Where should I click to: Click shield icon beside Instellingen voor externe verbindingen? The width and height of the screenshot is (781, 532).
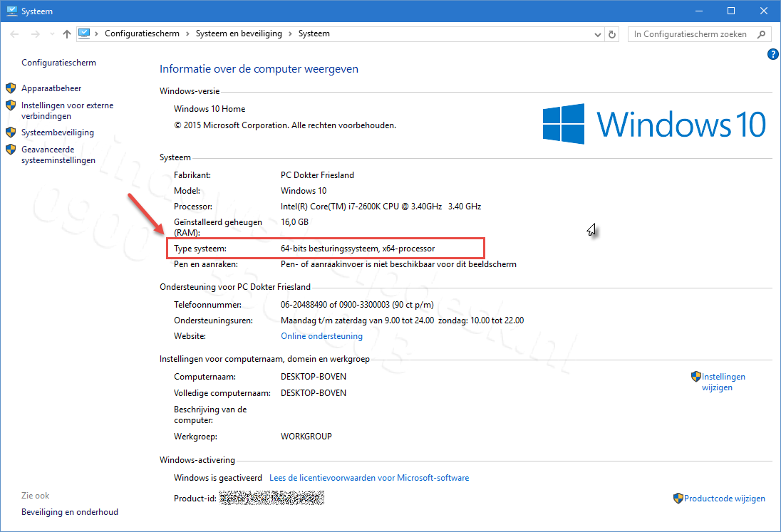coord(11,105)
